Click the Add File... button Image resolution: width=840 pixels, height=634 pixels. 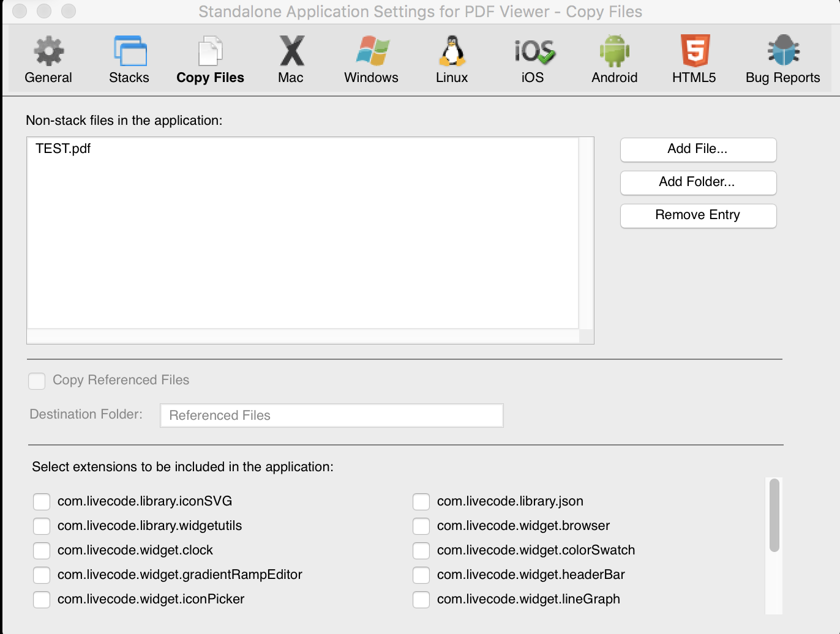tap(698, 149)
